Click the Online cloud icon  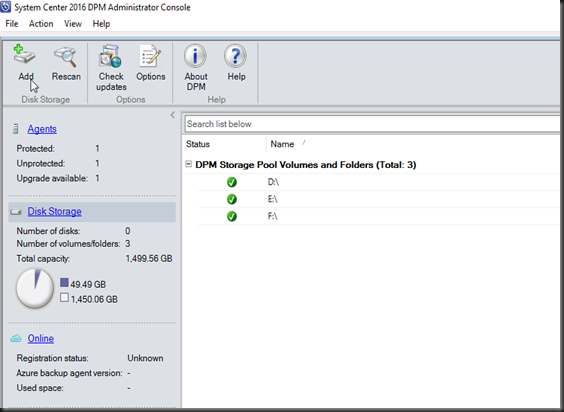(x=16, y=338)
